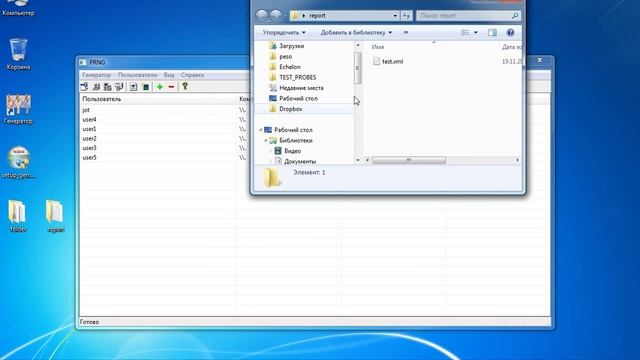Select the Echelon folder in sidebar
This screenshot has width=640, height=360.
click(289, 67)
